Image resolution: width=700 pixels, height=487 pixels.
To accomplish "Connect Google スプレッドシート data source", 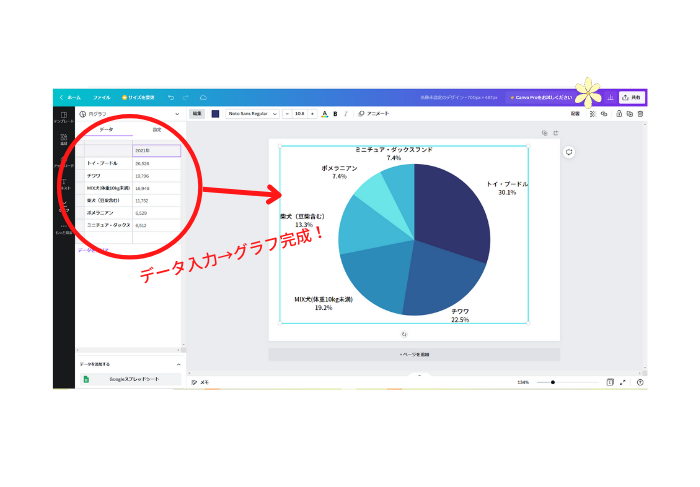I will click(130, 379).
